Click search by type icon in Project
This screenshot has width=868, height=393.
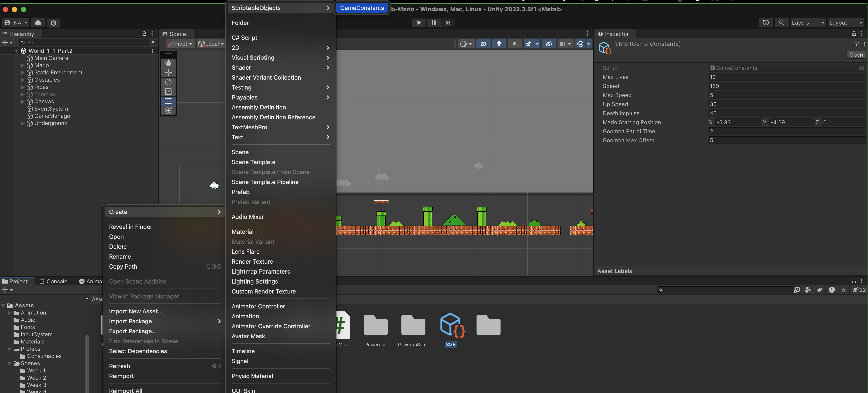click(x=808, y=290)
